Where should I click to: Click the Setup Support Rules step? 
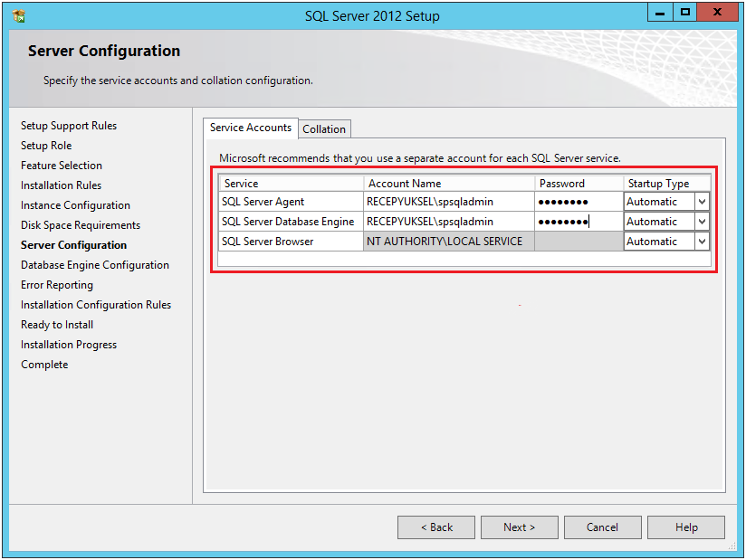(x=69, y=126)
